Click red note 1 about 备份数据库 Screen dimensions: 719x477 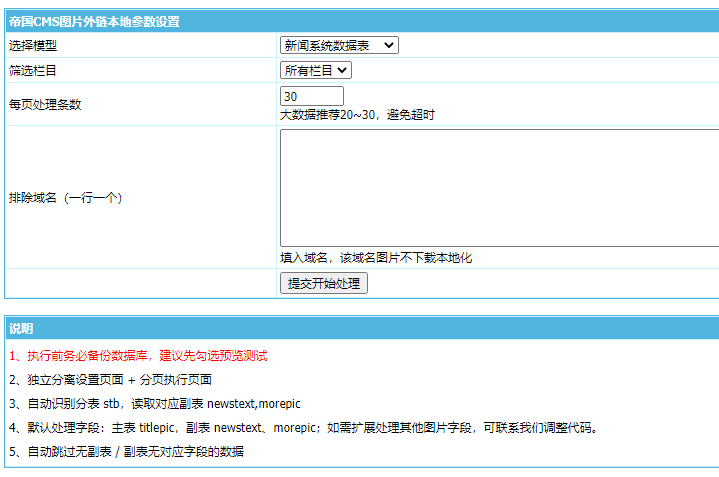[x=138, y=355]
